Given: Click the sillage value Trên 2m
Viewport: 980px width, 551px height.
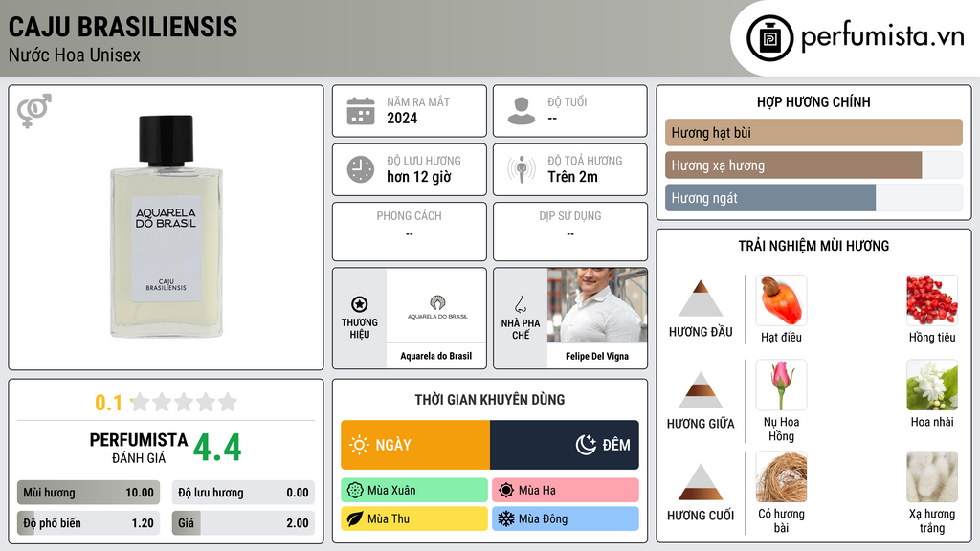Looking at the screenshot, I should [572, 177].
